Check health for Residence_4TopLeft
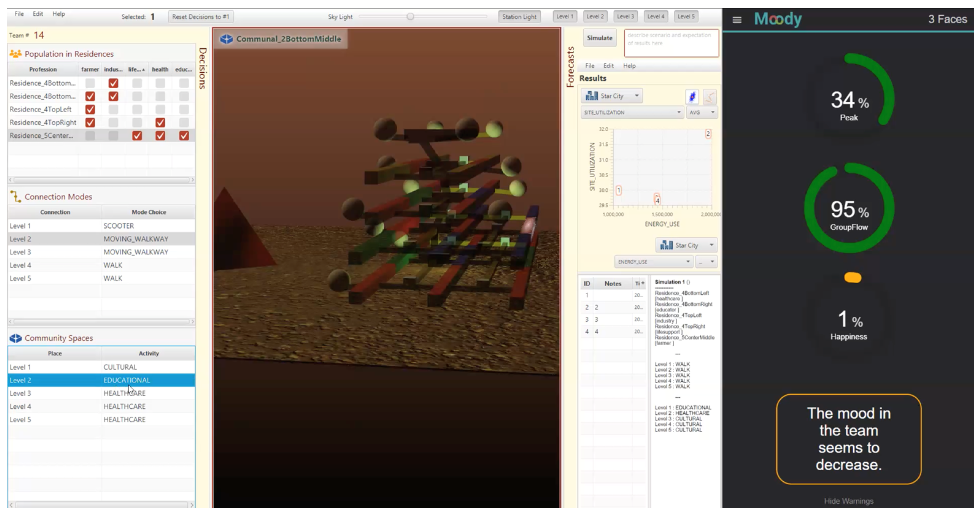The height and width of the screenshot is (515, 980). coord(160,109)
